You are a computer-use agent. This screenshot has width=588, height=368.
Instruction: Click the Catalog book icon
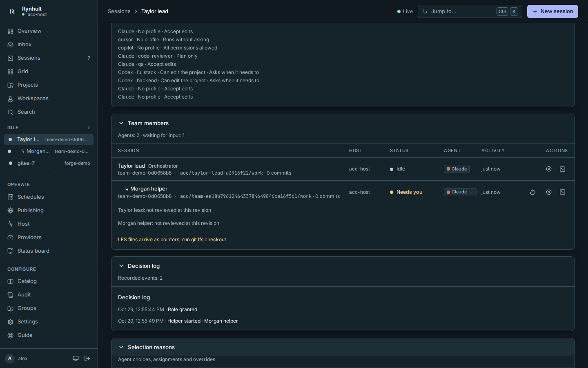[11, 281]
